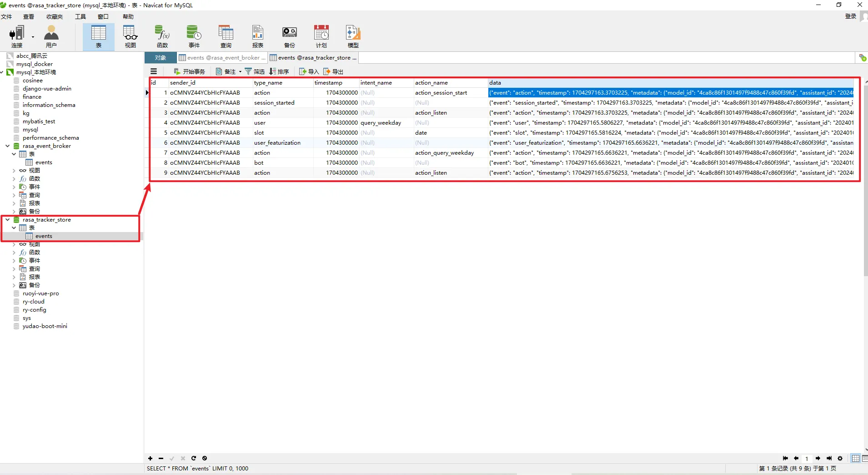868x475 pixels.
Task: Go to next page of records
Action: (818, 458)
